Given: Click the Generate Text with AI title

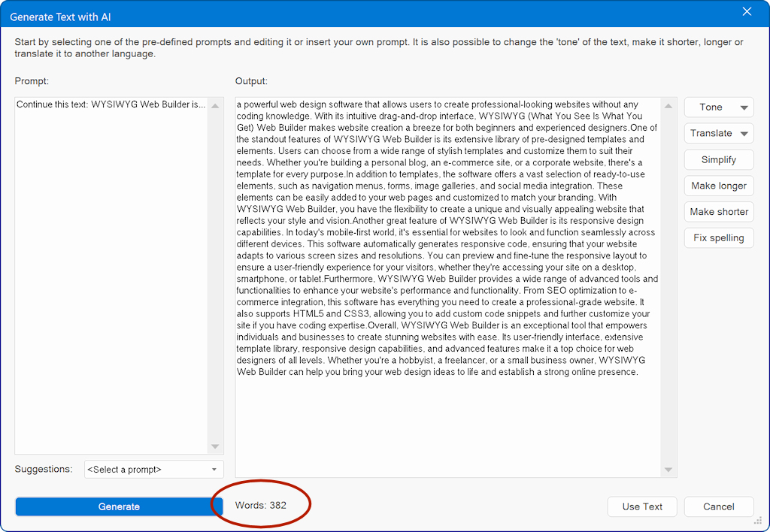Looking at the screenshot, I should click(60, 17).
